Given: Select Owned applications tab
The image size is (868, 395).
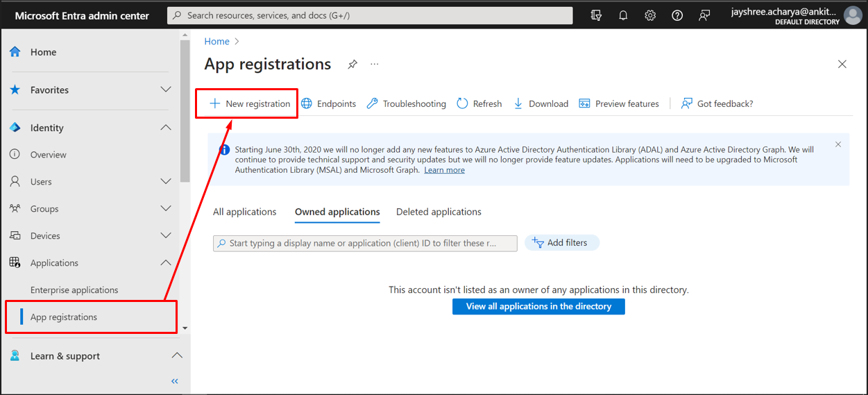Looking at the screenshot, I should [337, 212].
